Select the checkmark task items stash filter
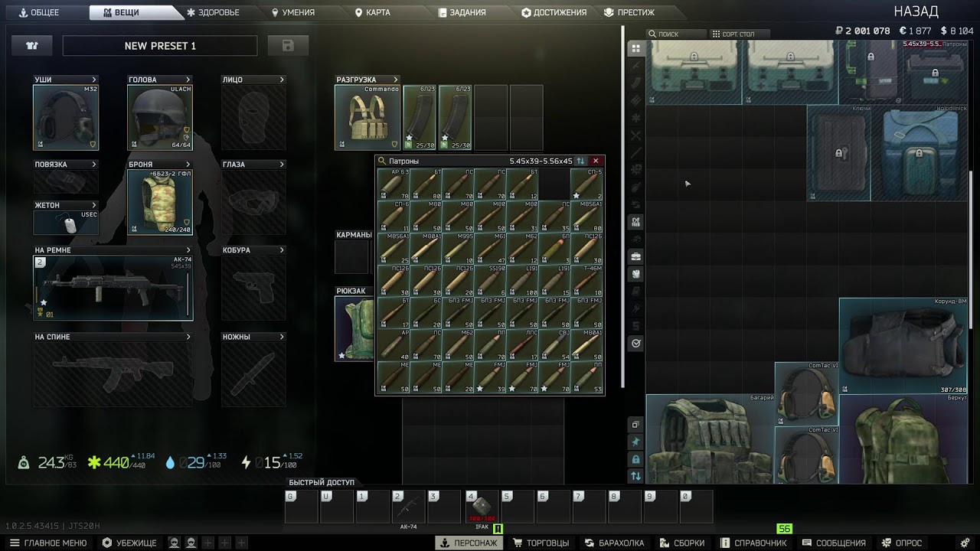The height and width of the screenshot is (551, 980). 635,344
